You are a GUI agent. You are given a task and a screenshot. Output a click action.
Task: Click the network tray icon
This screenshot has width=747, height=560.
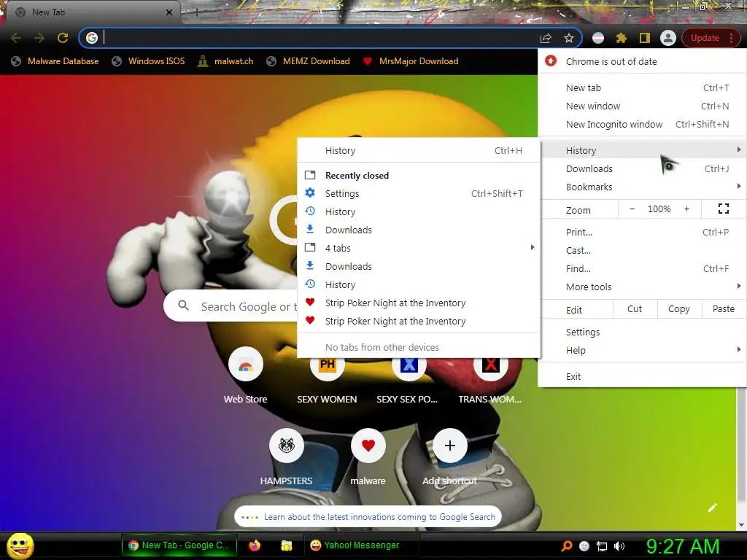tap(602, 546)
